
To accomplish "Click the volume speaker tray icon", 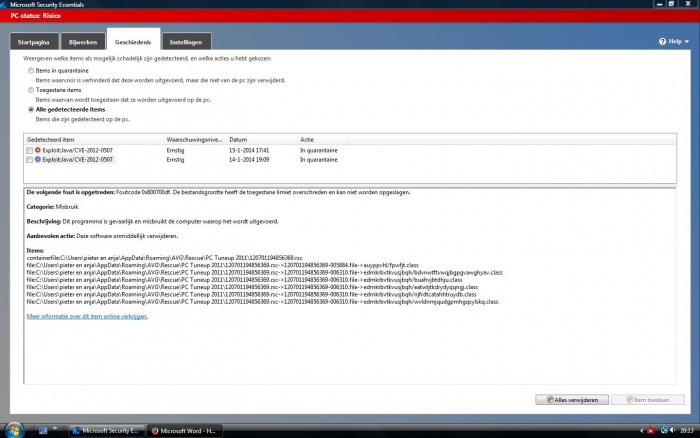I will [673, 430].
